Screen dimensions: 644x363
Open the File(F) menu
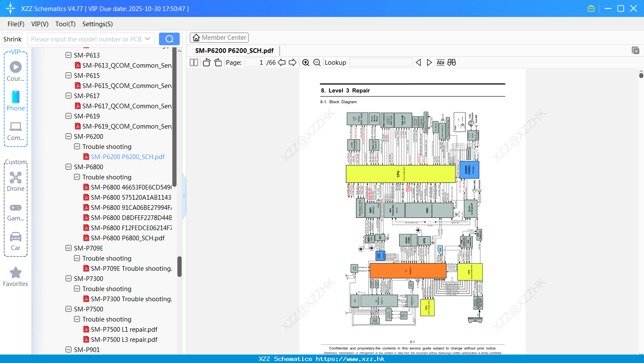tap(16, 24)
